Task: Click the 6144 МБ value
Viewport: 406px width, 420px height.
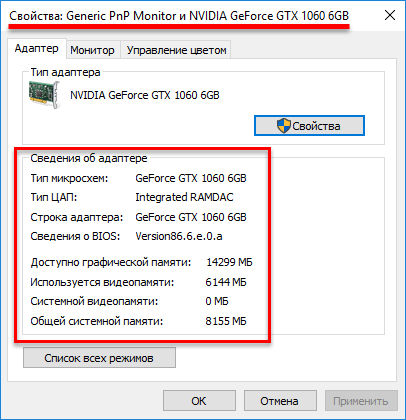Action: [x=226, y=282]
